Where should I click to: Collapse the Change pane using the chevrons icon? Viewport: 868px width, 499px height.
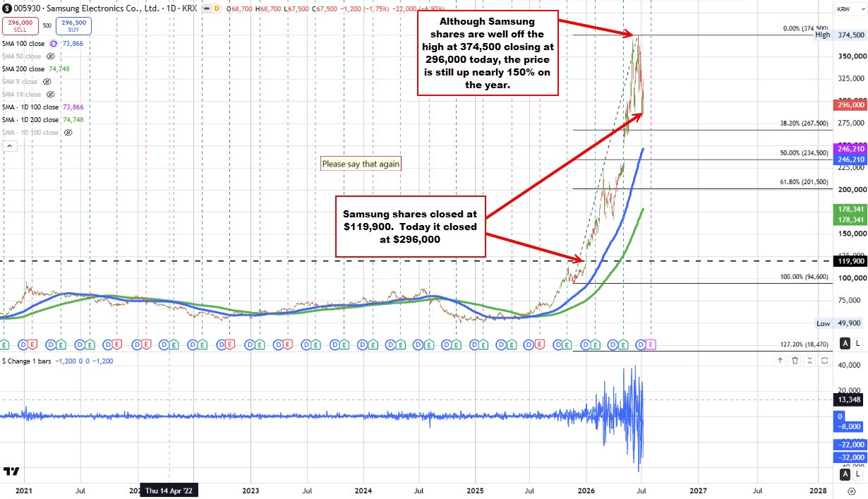(811, 361)
